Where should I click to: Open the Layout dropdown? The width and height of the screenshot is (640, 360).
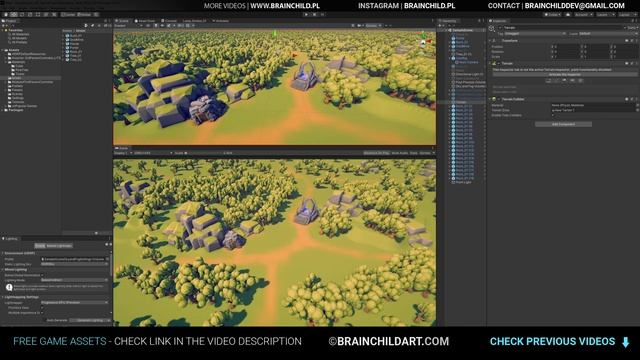click(628, 15)
